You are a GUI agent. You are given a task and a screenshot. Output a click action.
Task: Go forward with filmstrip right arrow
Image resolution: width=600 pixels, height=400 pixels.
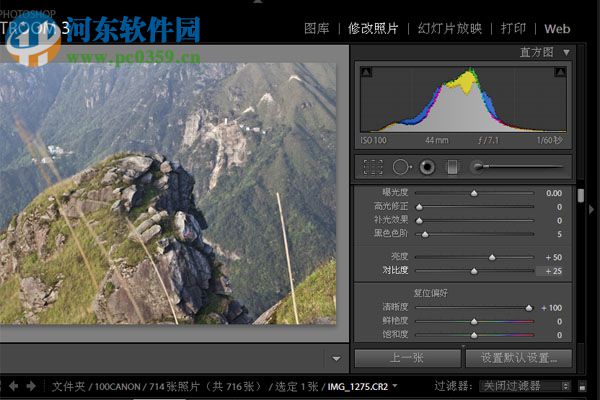[31, 386]
